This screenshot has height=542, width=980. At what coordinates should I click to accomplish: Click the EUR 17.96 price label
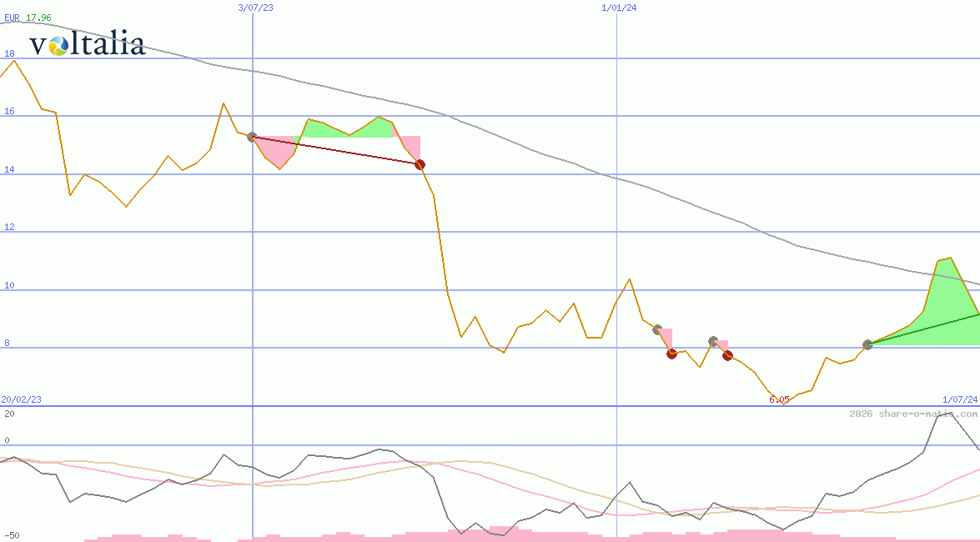point(28,18)
